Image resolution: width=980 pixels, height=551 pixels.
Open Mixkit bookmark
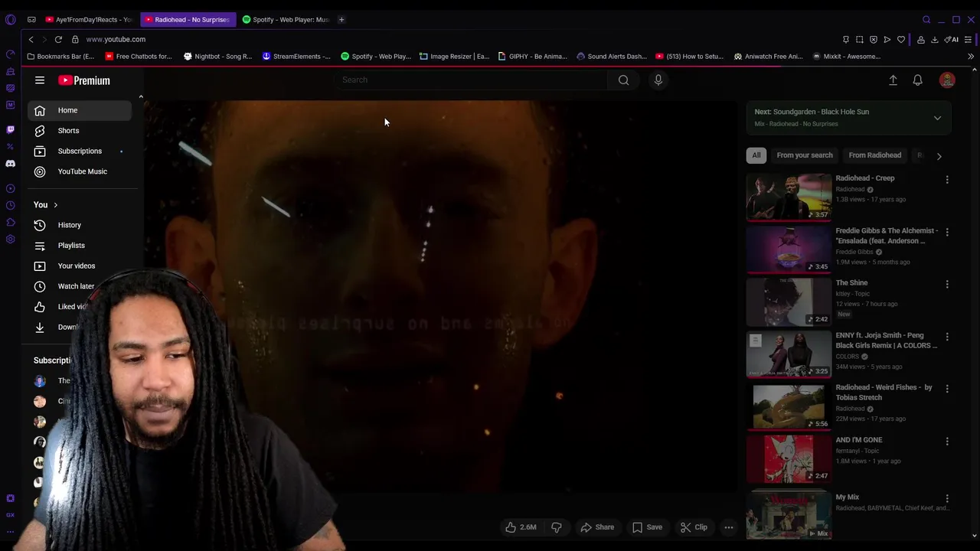pos(847,57)
